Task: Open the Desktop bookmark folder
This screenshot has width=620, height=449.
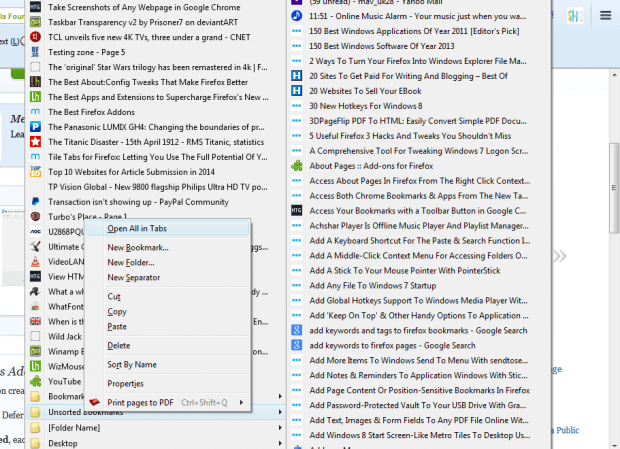Action: click(62, 443)
